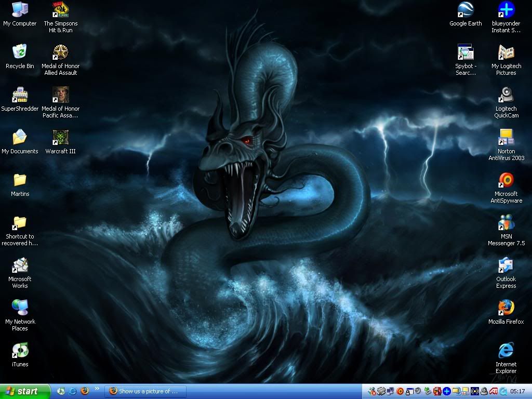The width and height of the screenshot is (532, 399).
Task: Click the blue plus blueyonder tray icon
Action: click(x=446, y=391)
